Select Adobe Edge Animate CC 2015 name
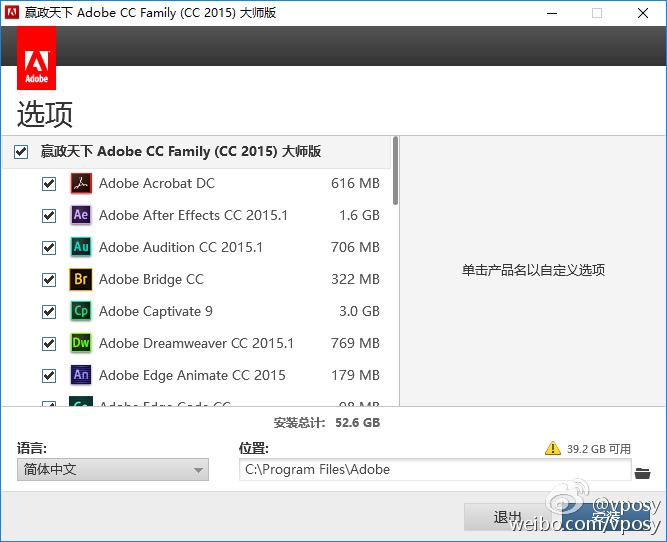667x542 pixels. [x=192, y=375]
